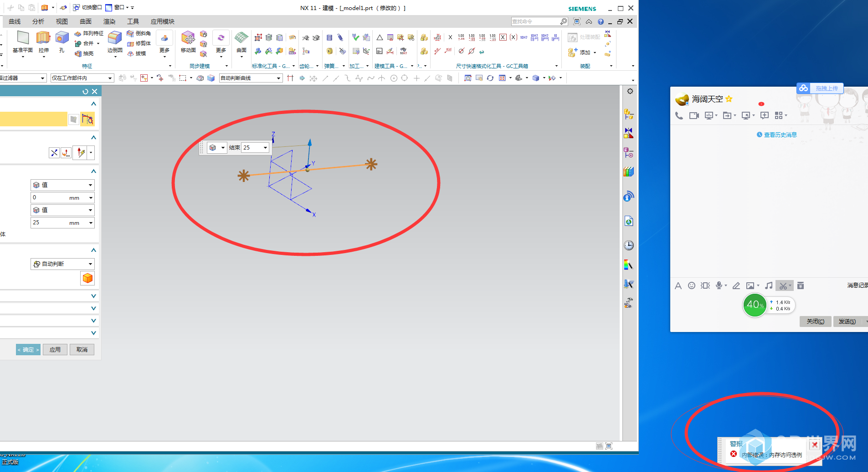Open the end limit 值 dropdown above 25
The image size is (868, 472).
62,210
